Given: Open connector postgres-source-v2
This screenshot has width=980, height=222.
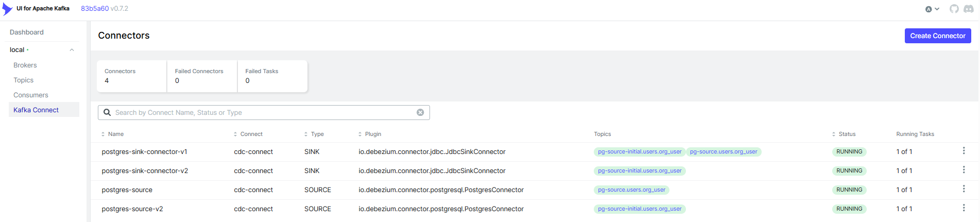Looking at the screenshot, I should [x=132, y=209].
